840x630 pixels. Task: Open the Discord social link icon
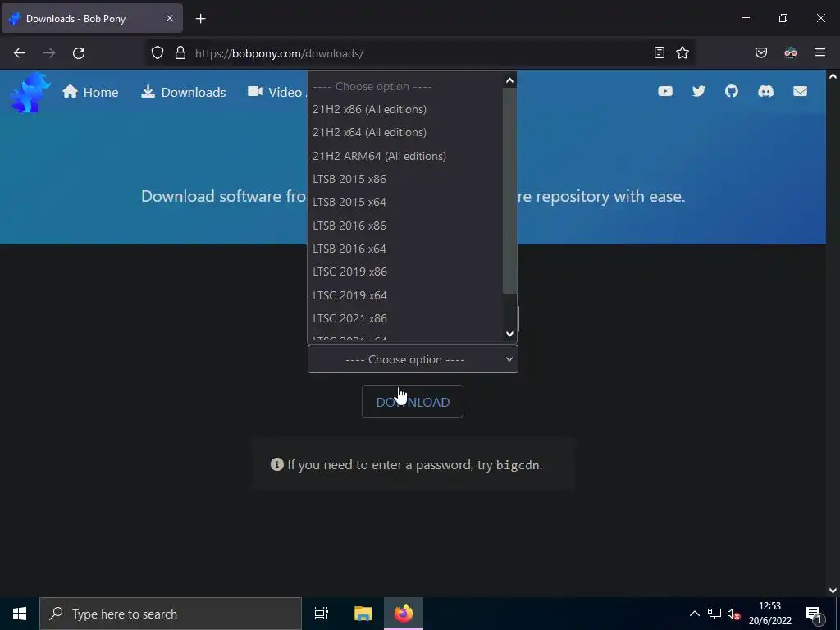[765, 91]
